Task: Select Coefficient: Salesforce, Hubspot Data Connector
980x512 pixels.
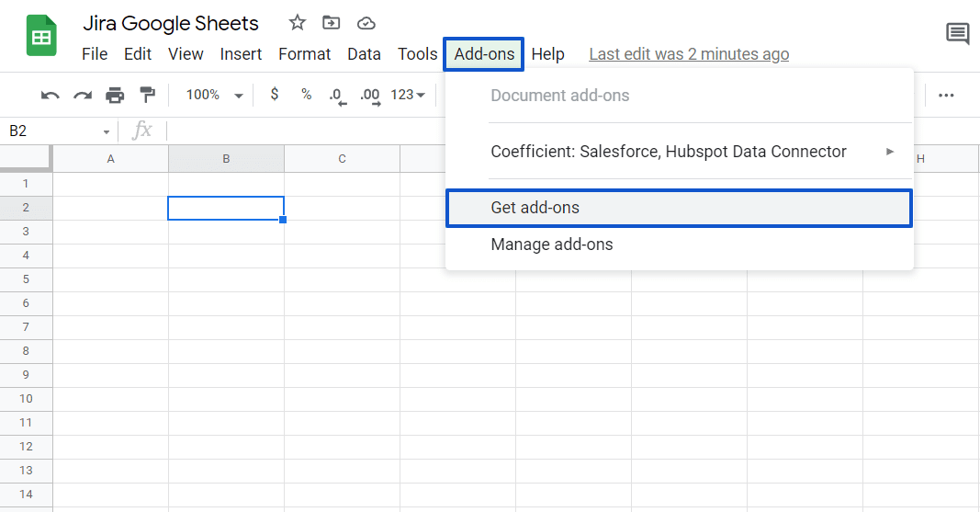Action: point(679,152)
